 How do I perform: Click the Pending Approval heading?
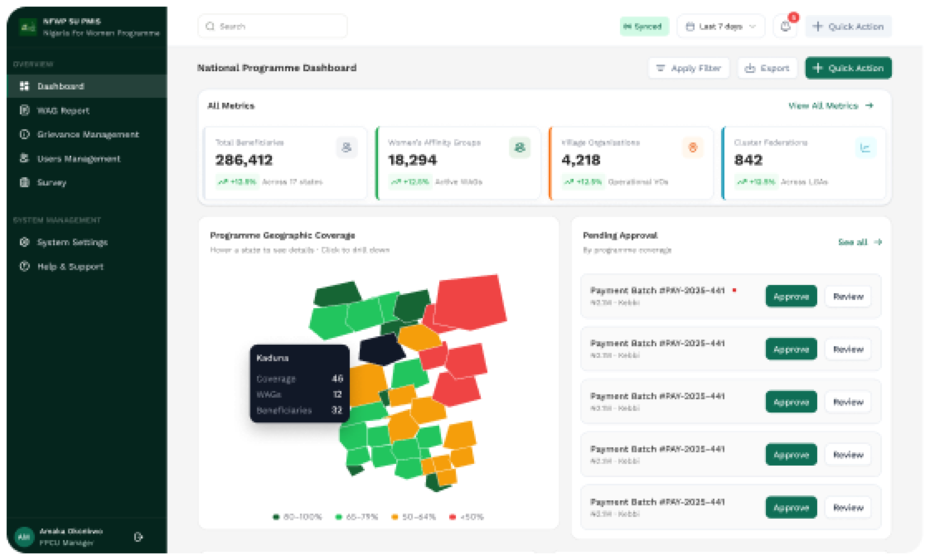pyautogui.click(x=620, y=235)
